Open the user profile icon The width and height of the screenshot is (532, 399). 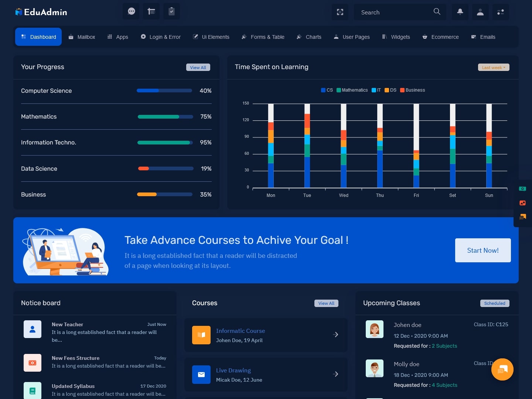(480, 12)
